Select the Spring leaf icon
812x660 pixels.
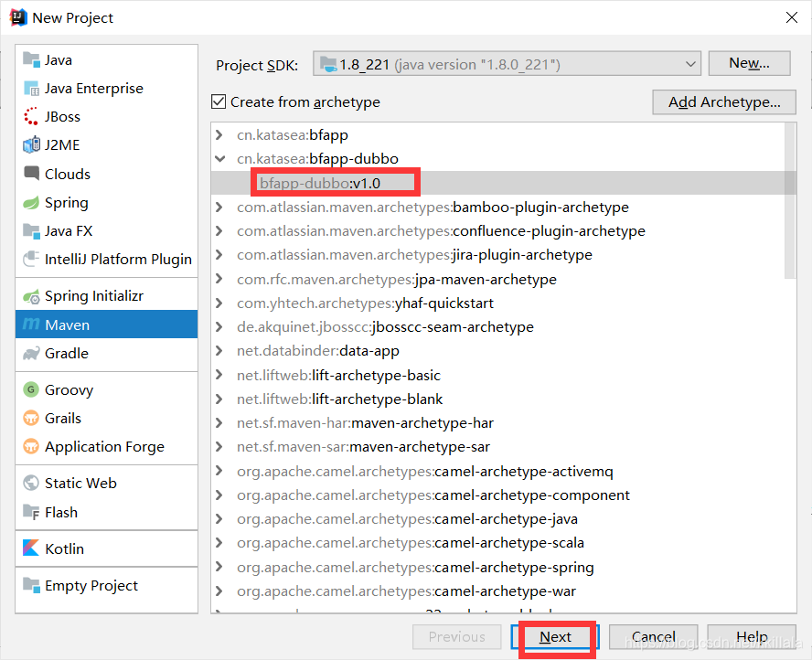click(31, 202)
